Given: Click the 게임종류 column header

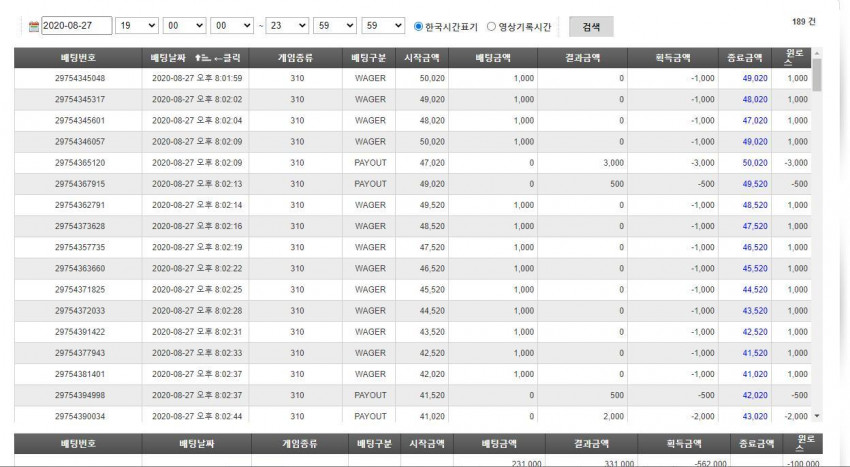Looking at the screenshot, I should 295,57.
